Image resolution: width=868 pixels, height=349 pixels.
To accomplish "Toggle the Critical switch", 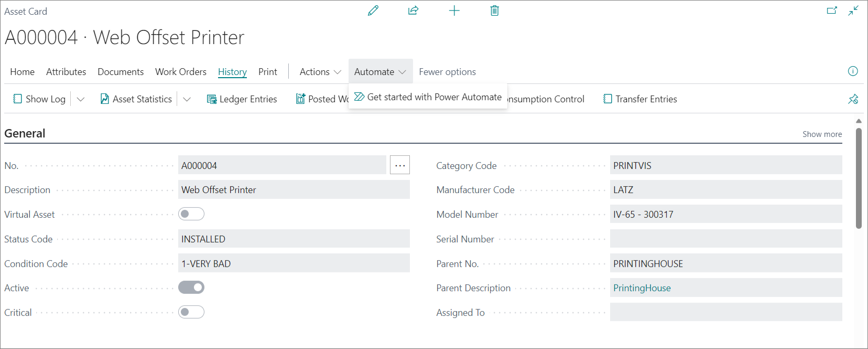I will [x=191, y=312].
